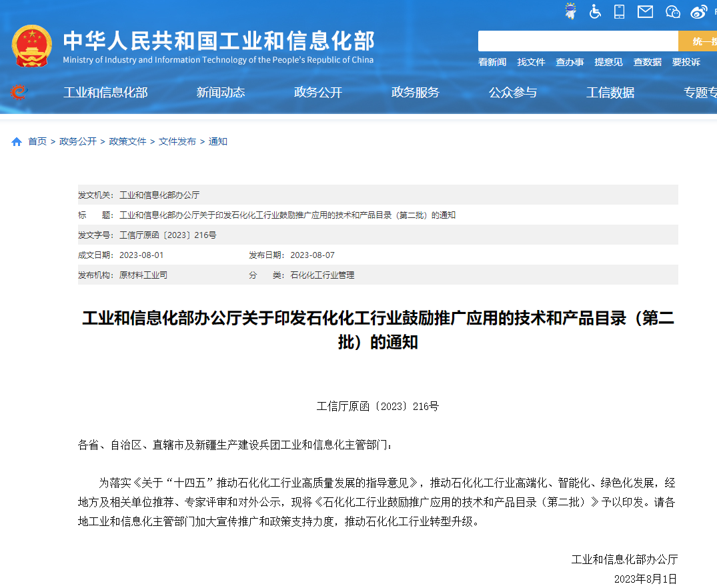Click the written date 2023-08-01
This screenshot has width=717, height=588.
[x=141, y=255]
